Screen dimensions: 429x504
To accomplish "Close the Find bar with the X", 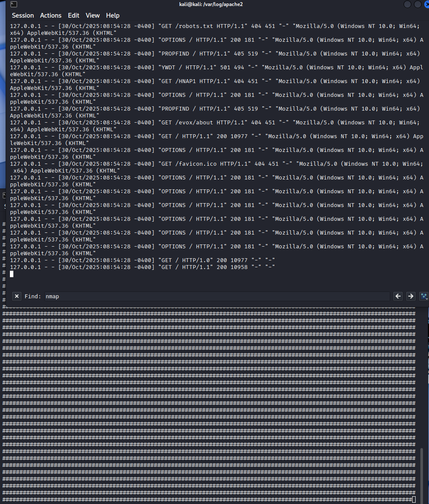I will pos(16,296).
